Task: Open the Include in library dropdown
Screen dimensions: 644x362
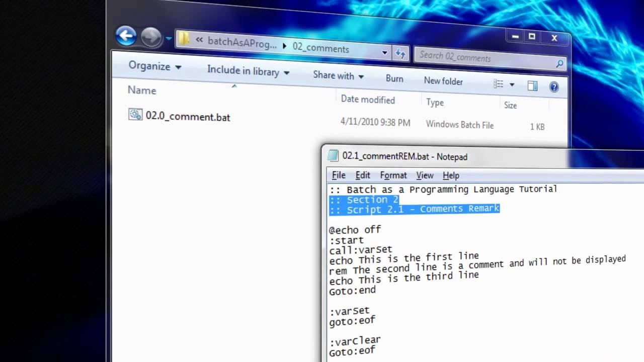Action: (248, 71)
